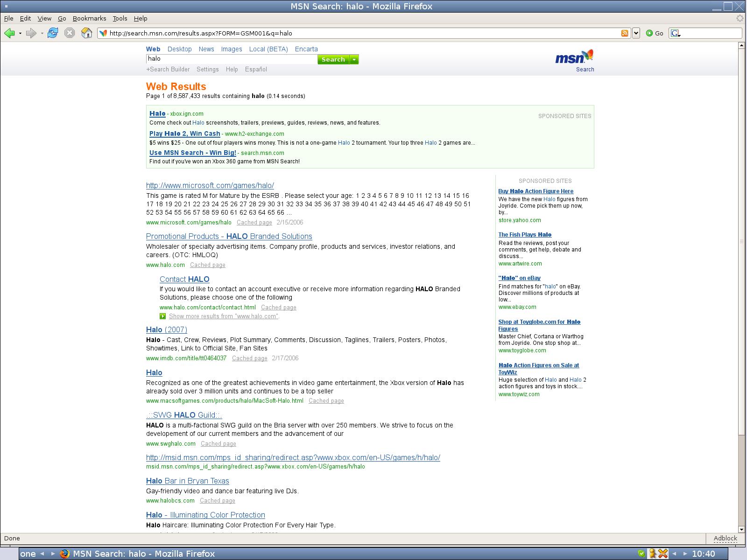Viewport: 747px width, 560px height.
Task: Open the "Halo" on eBay ad
Action: 520,278
